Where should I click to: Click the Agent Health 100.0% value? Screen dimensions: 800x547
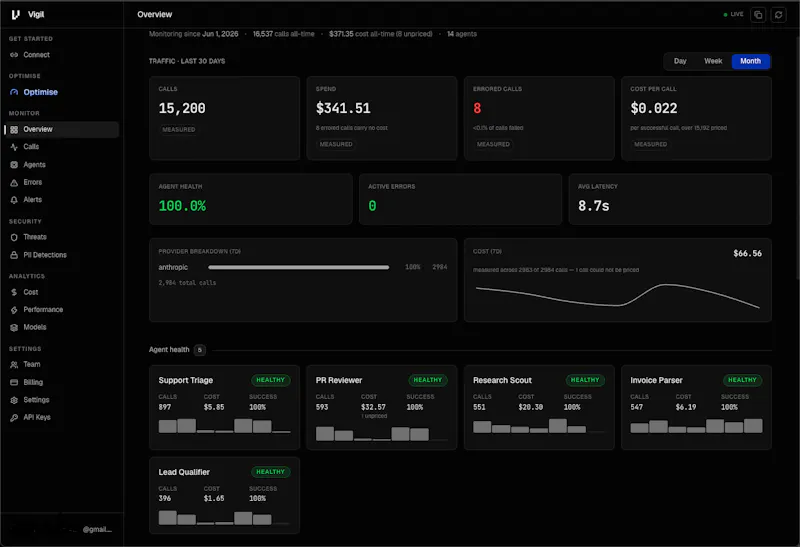click(182, 206)
